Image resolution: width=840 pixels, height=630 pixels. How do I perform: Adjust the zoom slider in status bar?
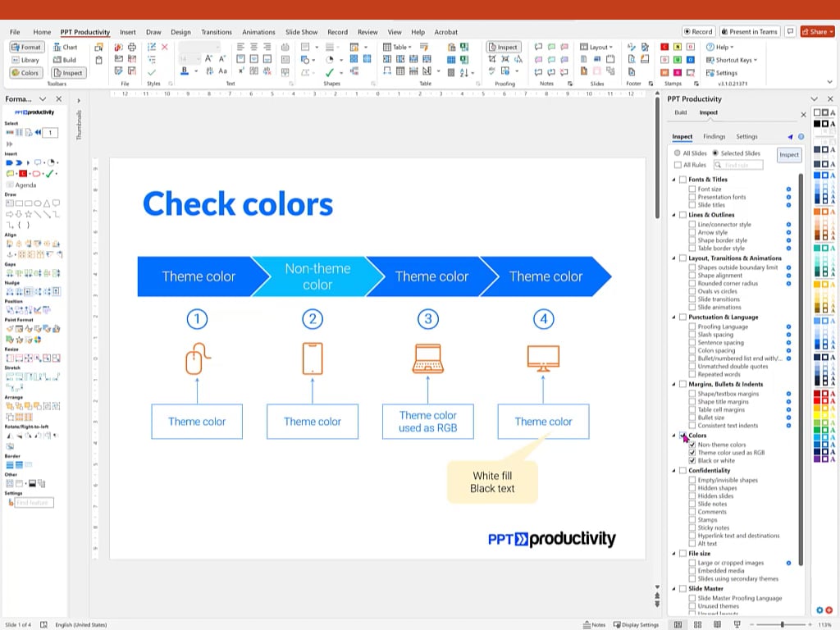[782, 624]
